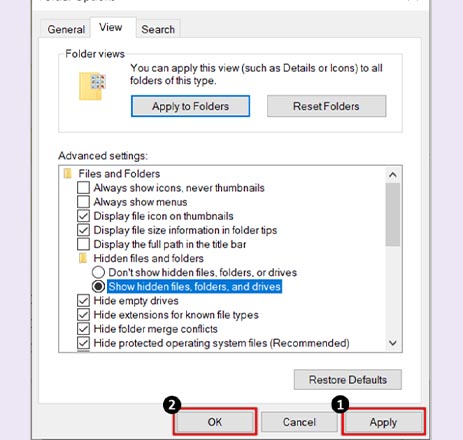This screenshot has width=463, height=440.
Task: Open the Search tab
Action: [x=158, y=29]
